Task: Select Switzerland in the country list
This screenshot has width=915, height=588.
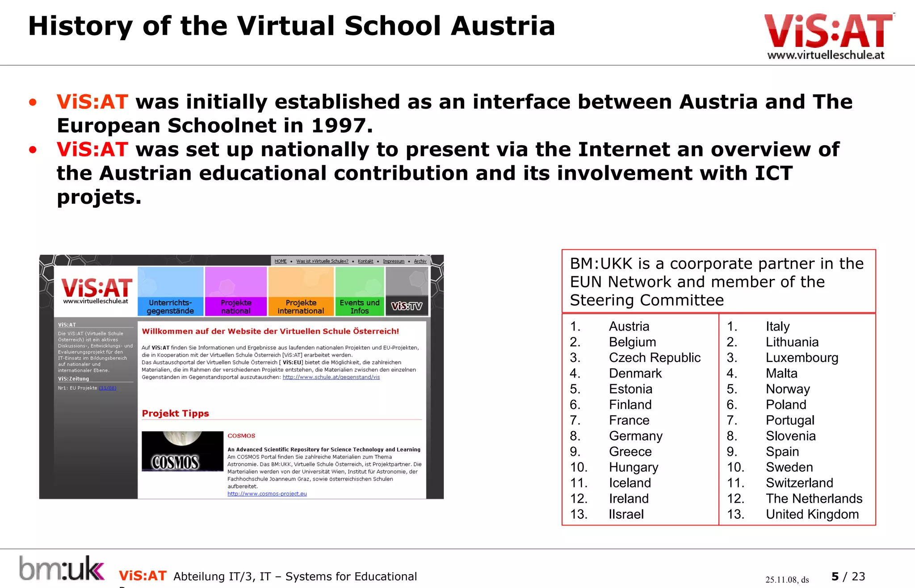Action: [799, 483]
